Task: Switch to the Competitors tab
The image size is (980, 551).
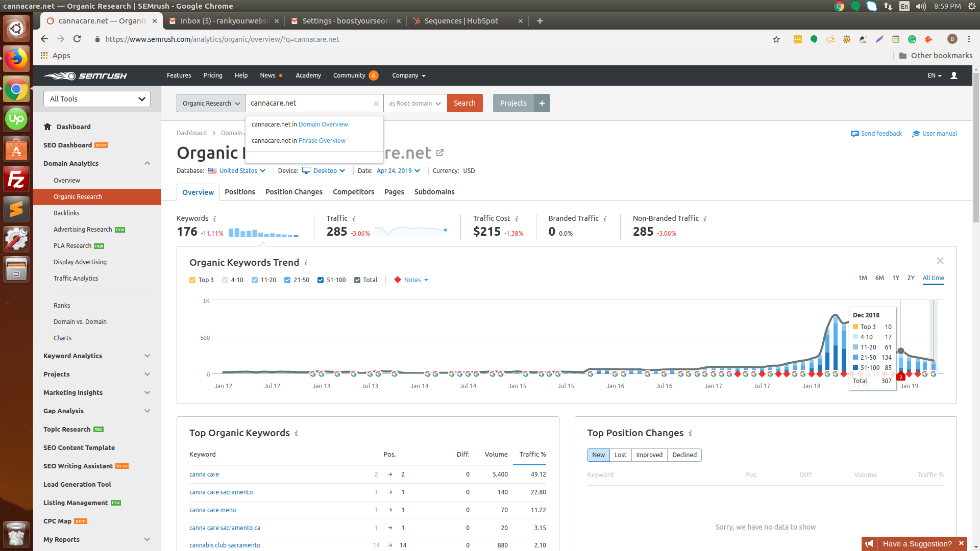Action: pos(353,192)
